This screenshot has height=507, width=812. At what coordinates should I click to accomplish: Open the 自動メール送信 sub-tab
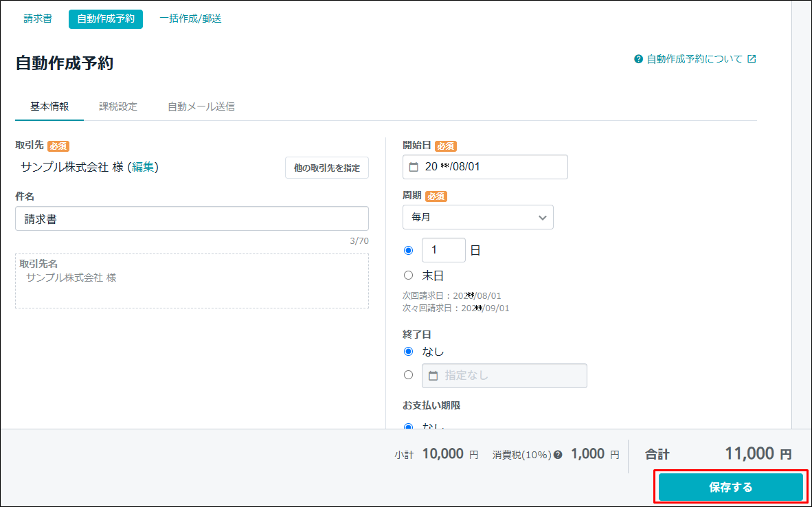(x=201, y=106)
